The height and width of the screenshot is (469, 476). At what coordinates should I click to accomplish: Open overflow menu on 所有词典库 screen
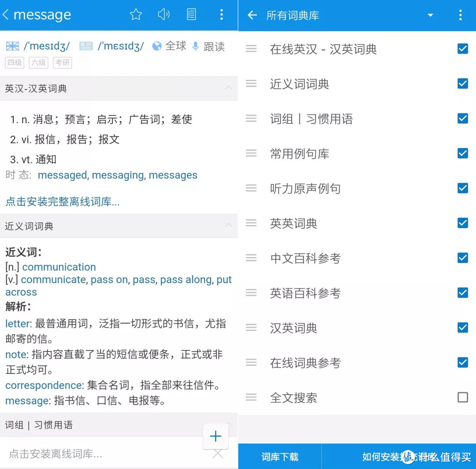tap(460, 15)
